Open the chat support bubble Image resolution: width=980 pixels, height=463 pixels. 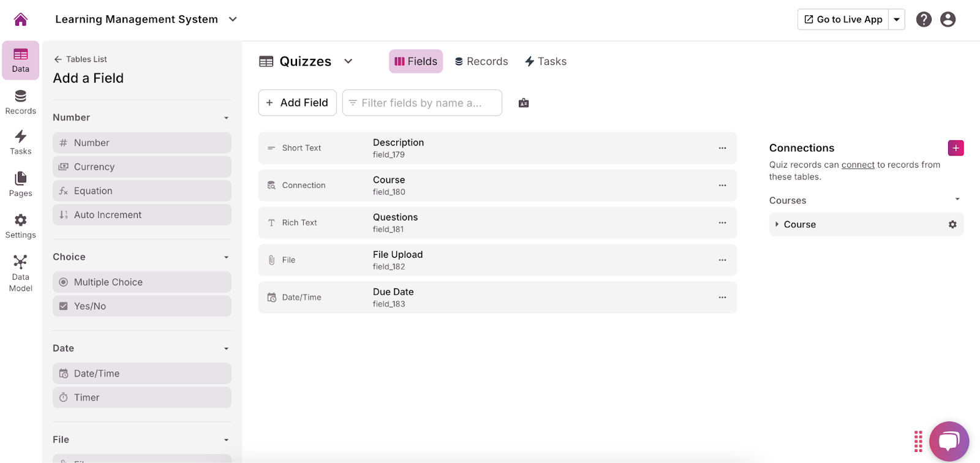949,441
